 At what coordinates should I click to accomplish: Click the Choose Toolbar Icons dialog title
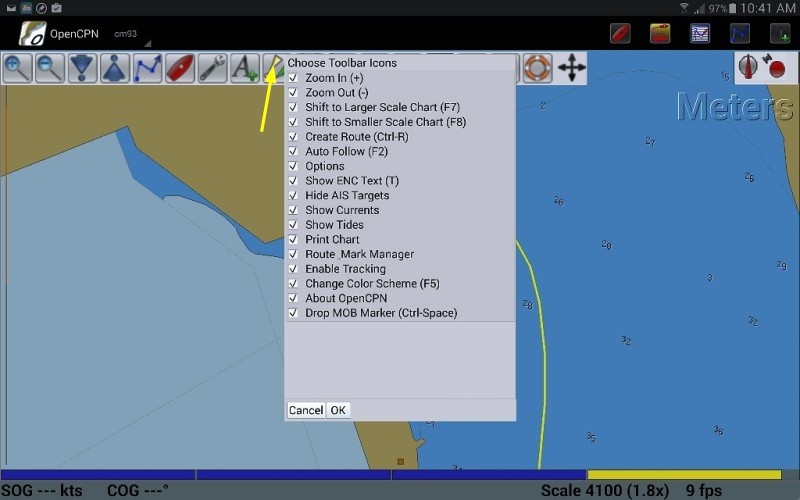pos(342,63)
